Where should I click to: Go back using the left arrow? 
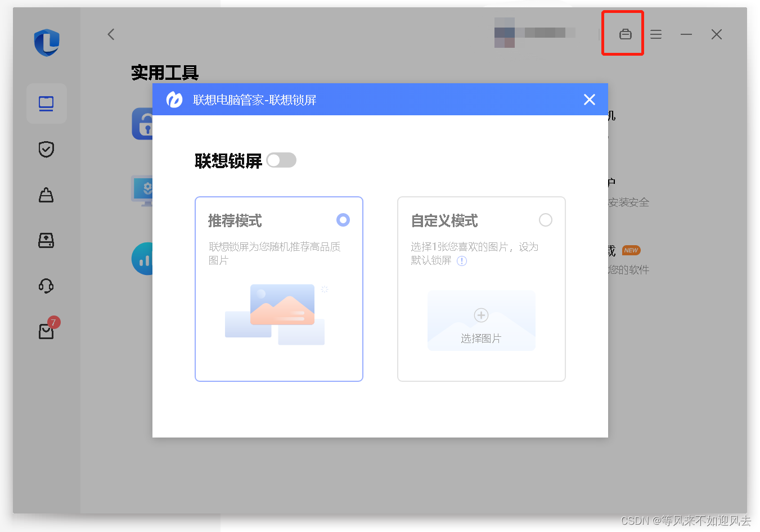click(111, 34)
